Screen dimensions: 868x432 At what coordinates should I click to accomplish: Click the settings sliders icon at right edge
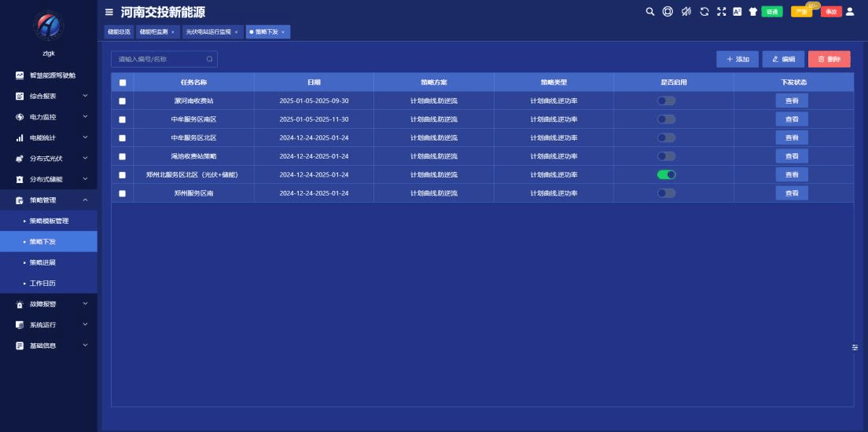pyautogui.click(x=855, y=347)
